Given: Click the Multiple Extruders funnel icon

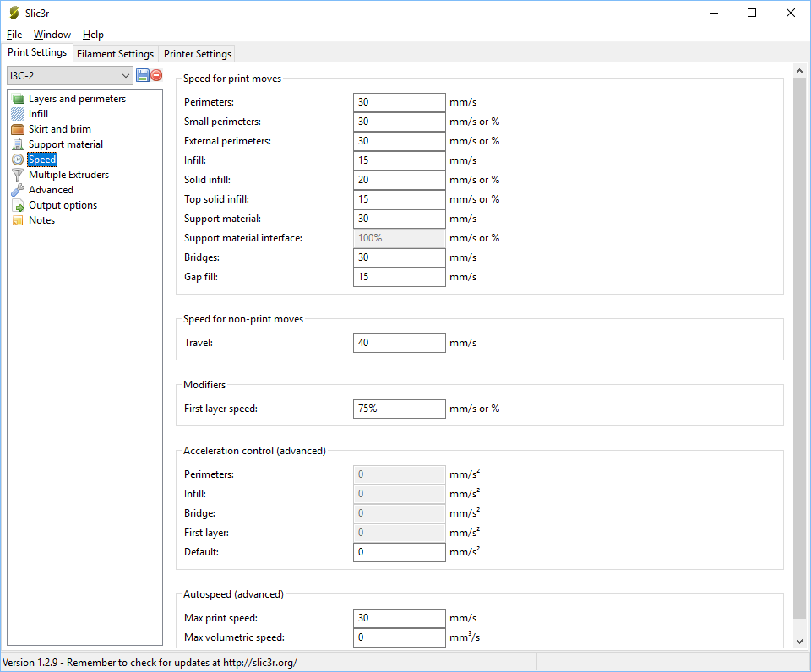Looking at the screenshot, I should (x=18, y=175).
